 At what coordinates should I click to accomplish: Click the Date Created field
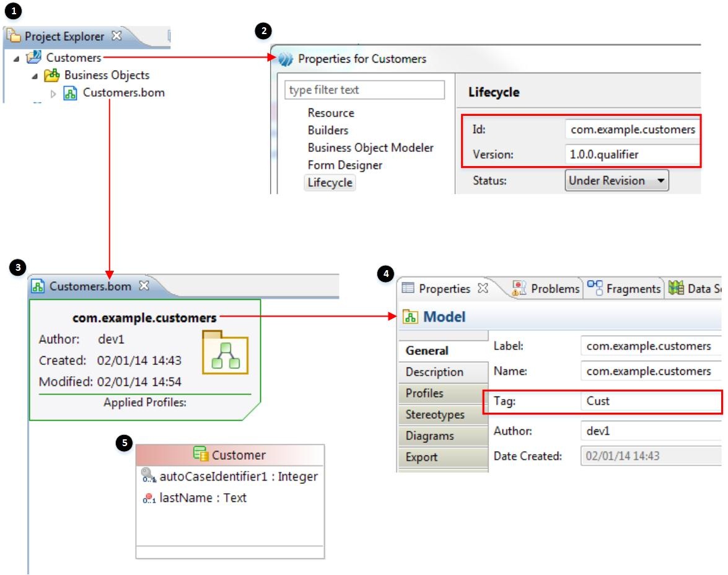pyautogui.click(x=651, y=456)
